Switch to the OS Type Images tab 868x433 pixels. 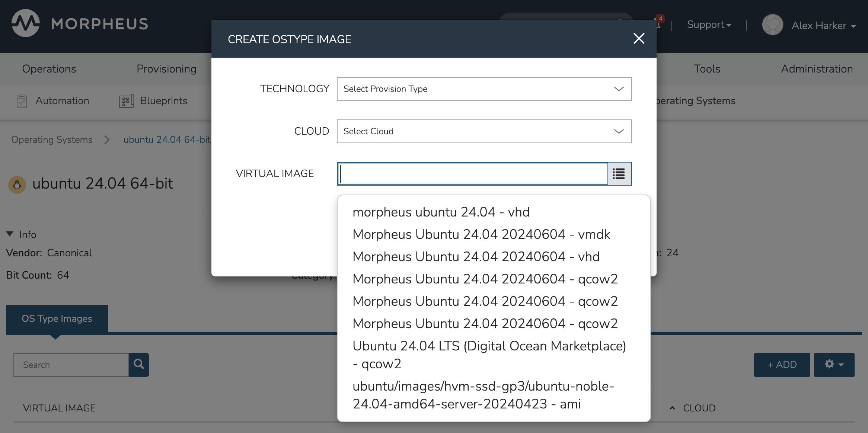[x=57, y=318]
